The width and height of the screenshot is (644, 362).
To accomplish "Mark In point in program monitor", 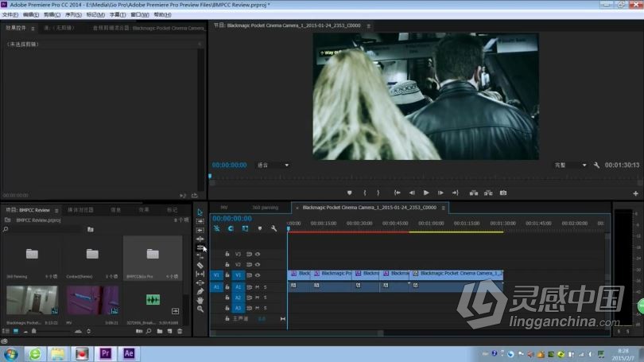I will [365, 193].
